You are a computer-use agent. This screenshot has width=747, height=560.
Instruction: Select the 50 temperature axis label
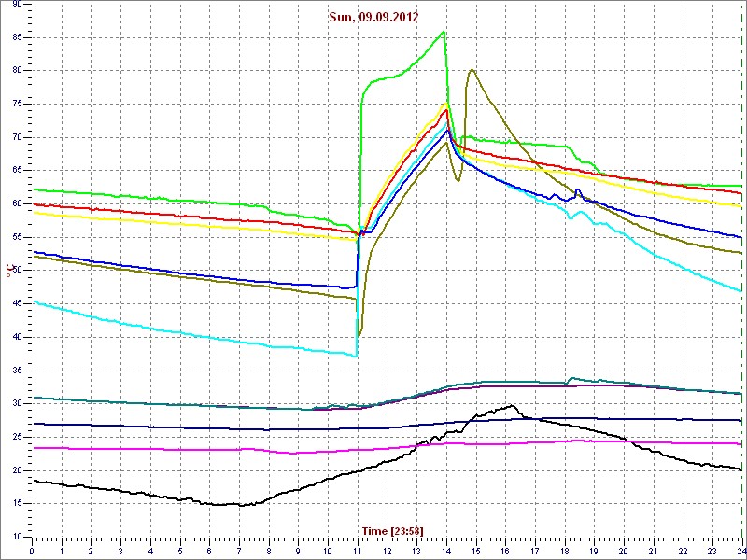click(16, 271)
